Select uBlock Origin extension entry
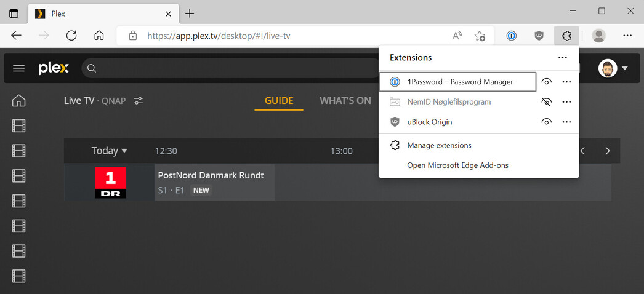The image size is (644, 294). click(457, 122)
